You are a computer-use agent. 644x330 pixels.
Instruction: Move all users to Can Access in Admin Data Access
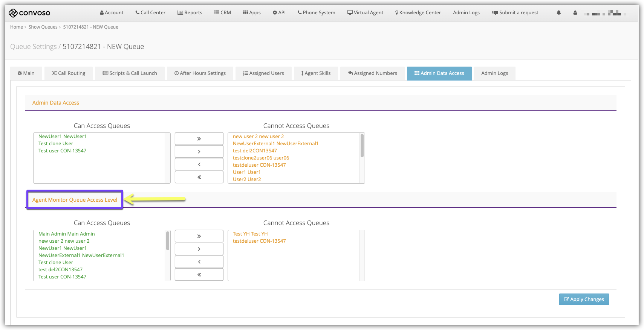[199, 177]
